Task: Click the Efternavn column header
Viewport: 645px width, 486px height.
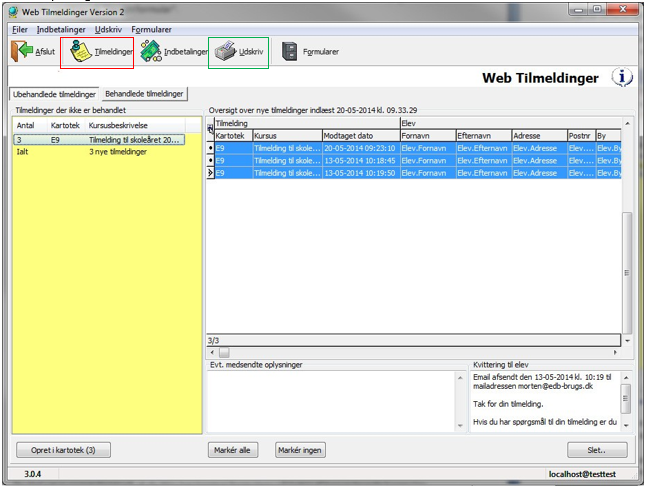Action: [x=483, y=136]
